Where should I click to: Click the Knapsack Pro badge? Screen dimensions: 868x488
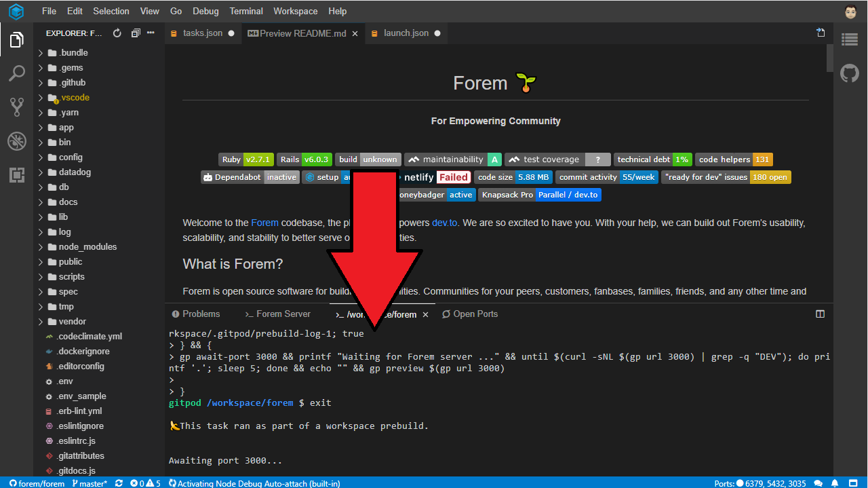(540, 195)
